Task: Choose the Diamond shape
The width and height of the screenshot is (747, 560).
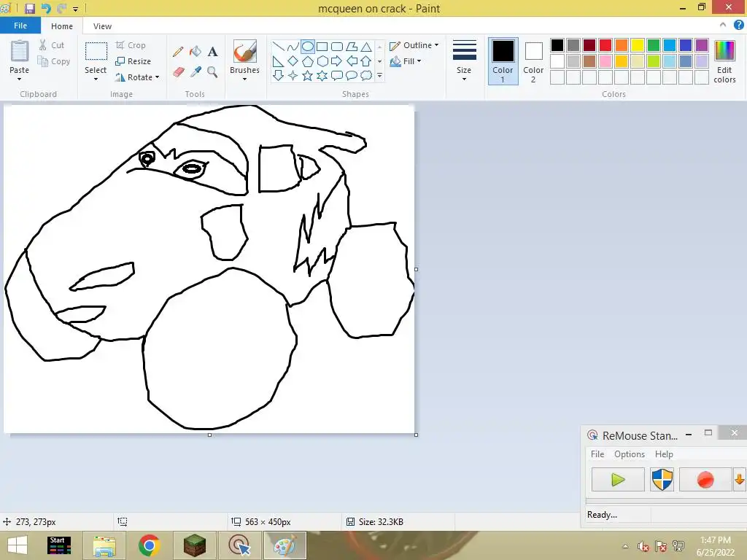Action: click(x=293, y=61)
